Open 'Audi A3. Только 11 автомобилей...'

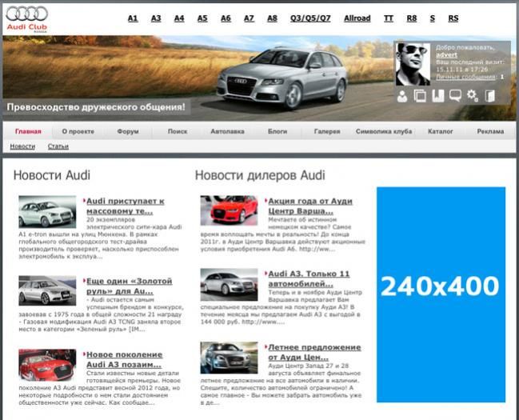click(x=309, y=279)
